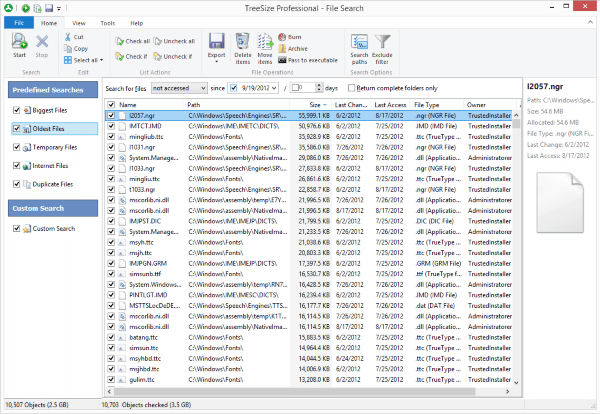This screenshot has height=414, width=600.
Task: Click the Archive icon
Action: click(282, 49)
